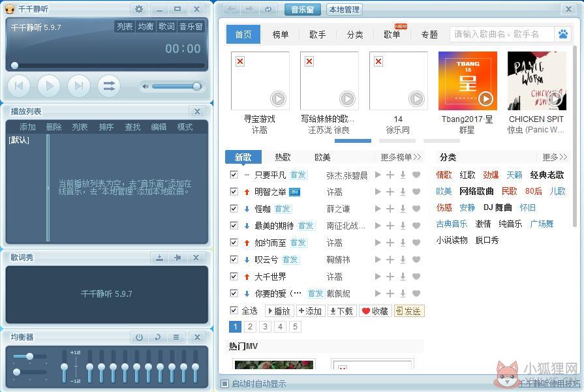
Task: Open the 列表 menu in playlist toolbar
Action: pos(80,127)
